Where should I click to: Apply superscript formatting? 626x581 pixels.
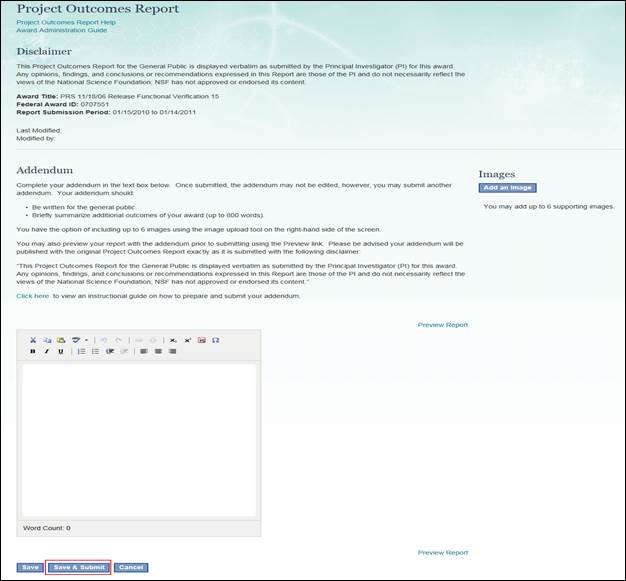click(188, 340)
